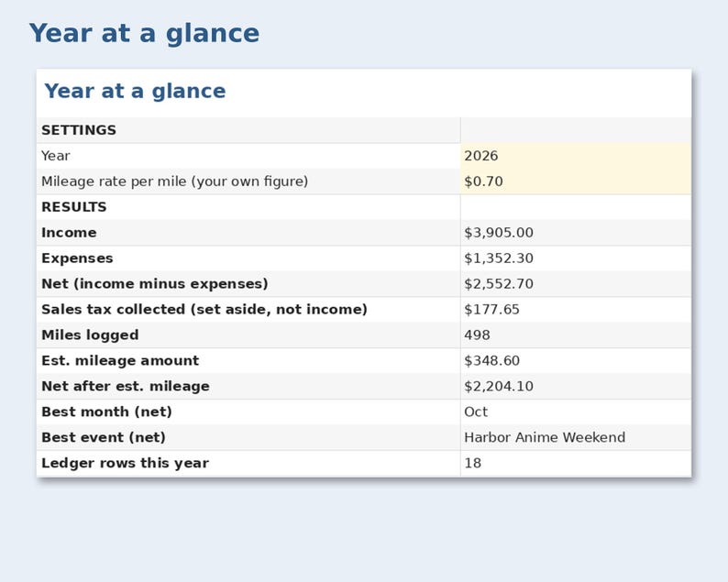The height and width of the screenshot is (582, 728).
Task: Click the Expenses value $1,352.30
Action: 499,258
